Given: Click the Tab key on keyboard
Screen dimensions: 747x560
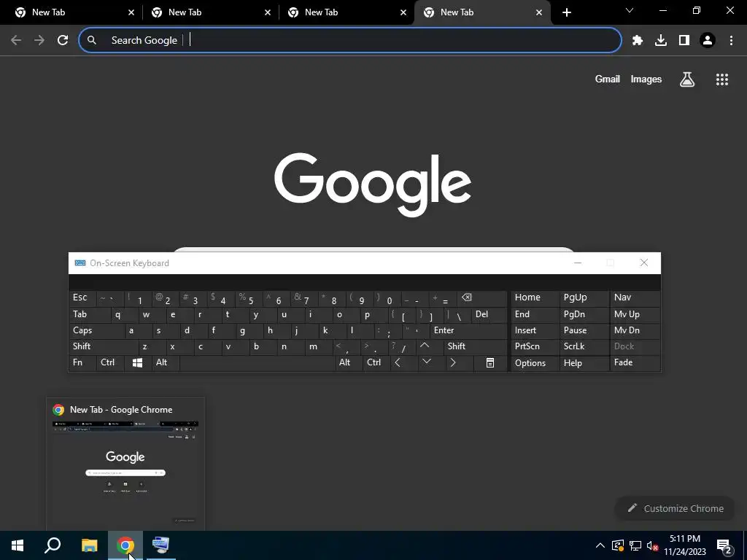Looking at the screenshot, I should point(90,315).
